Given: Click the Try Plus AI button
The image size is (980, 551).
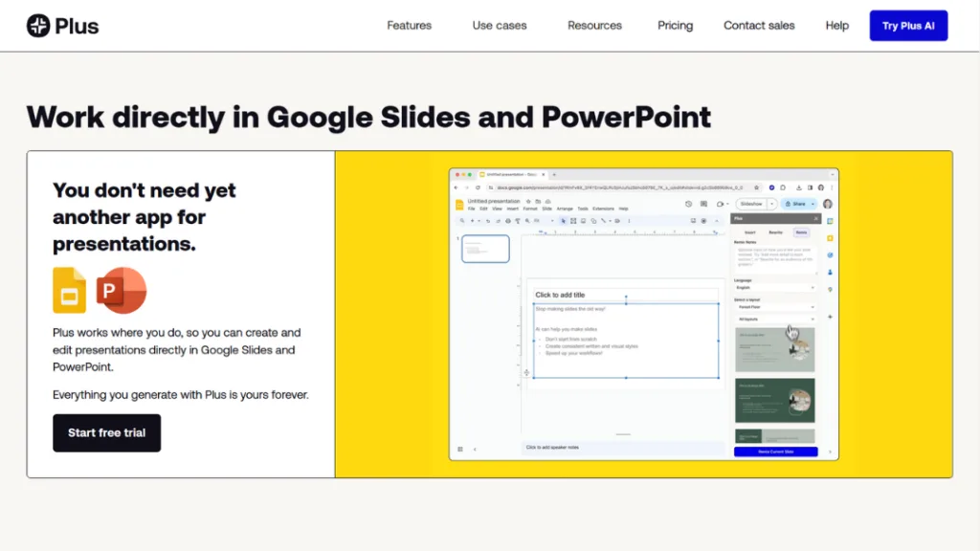Looking at the screenshot, I should click(908, 26).
